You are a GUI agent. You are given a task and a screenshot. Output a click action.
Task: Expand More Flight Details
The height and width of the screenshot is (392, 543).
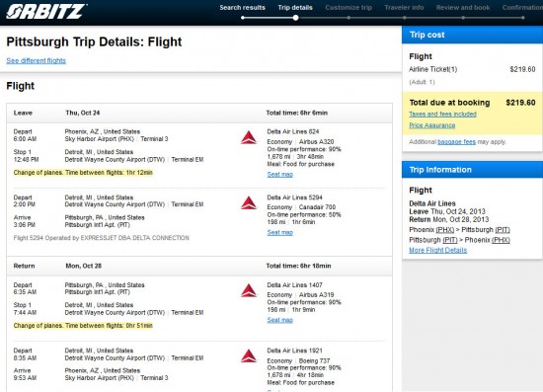tap(437, 250)
